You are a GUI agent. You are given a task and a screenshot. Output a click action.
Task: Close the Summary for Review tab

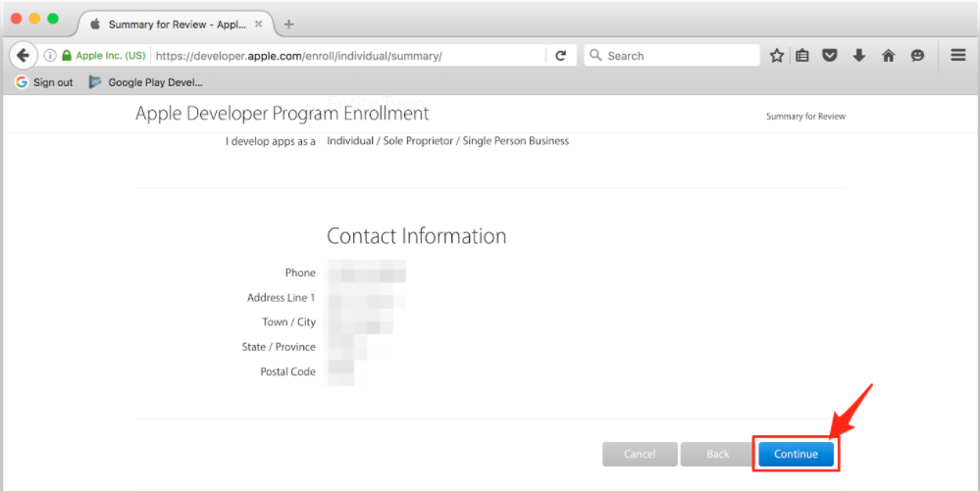coord(258,25)
